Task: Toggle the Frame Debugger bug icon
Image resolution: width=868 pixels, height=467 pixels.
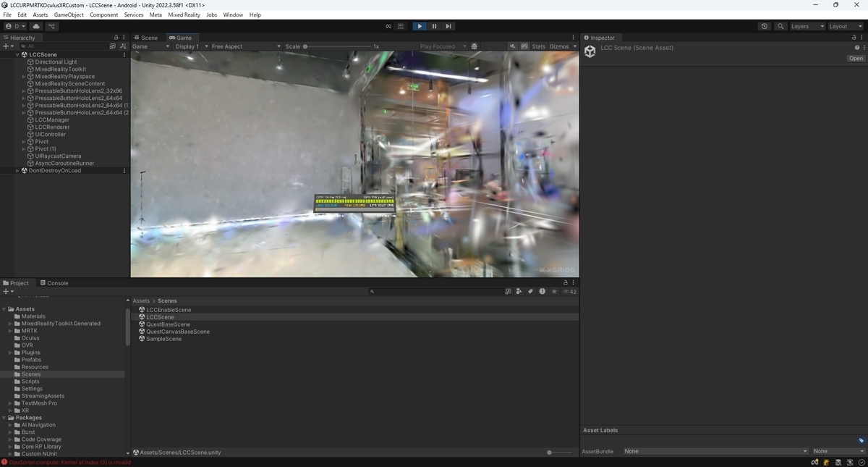Action: pyautogui.click(x=475, y=46)
